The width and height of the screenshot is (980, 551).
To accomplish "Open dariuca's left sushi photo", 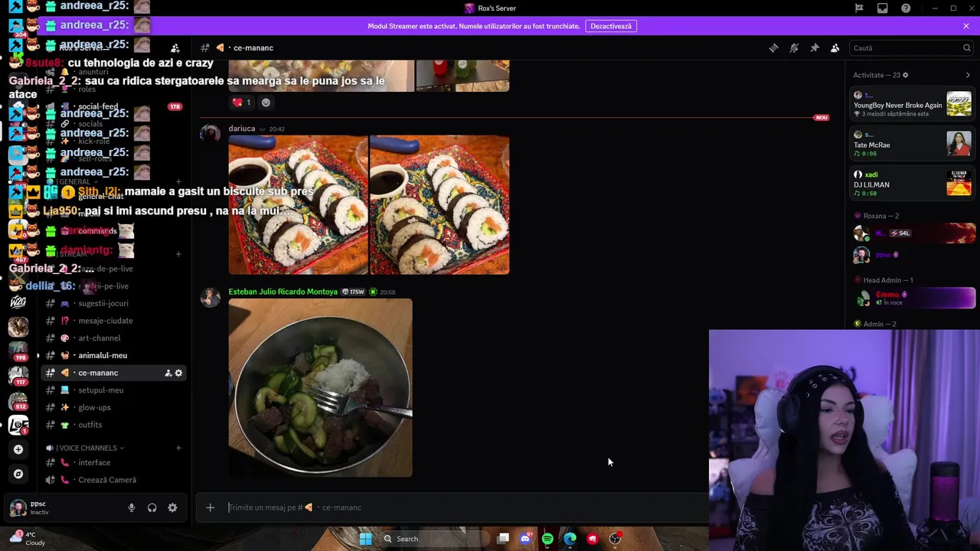I will pos(298,205).
